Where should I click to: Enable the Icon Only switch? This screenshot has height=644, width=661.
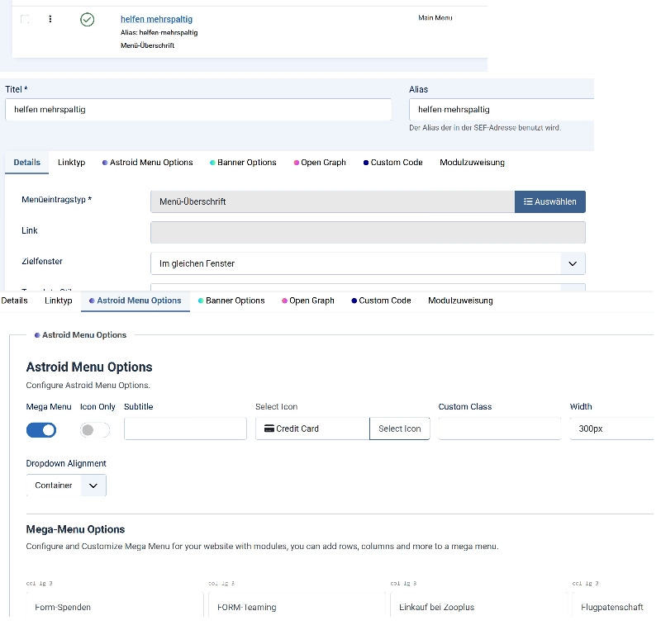tap(94, 429)
